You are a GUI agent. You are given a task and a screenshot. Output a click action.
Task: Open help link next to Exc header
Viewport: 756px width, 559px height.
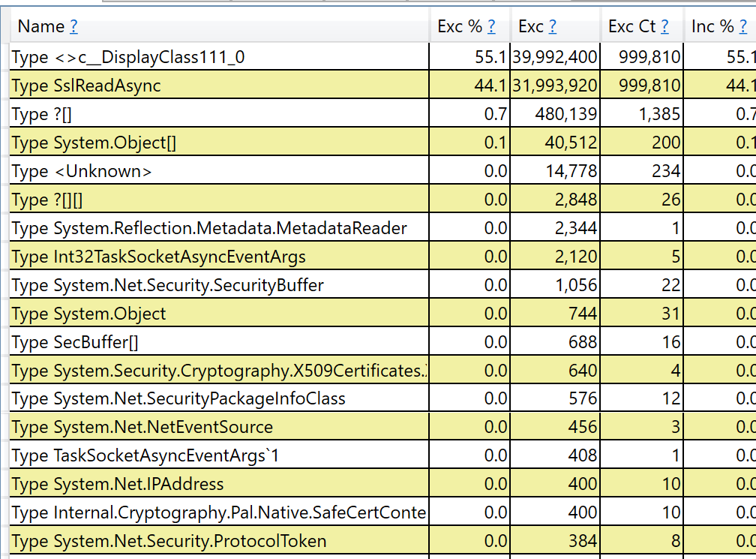click(x=553, y=26)
